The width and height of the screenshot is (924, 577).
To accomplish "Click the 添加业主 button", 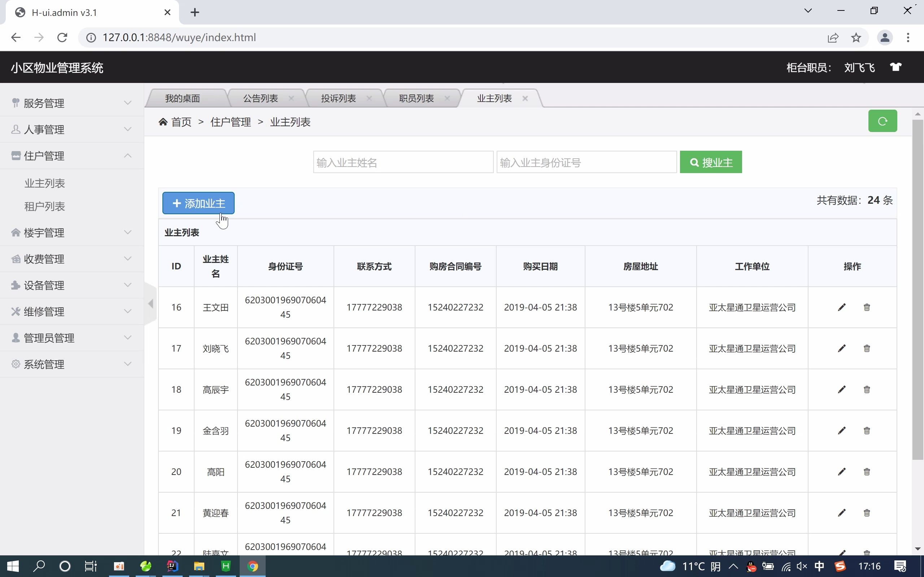I will pyautogui.click(x=198, y=203).
